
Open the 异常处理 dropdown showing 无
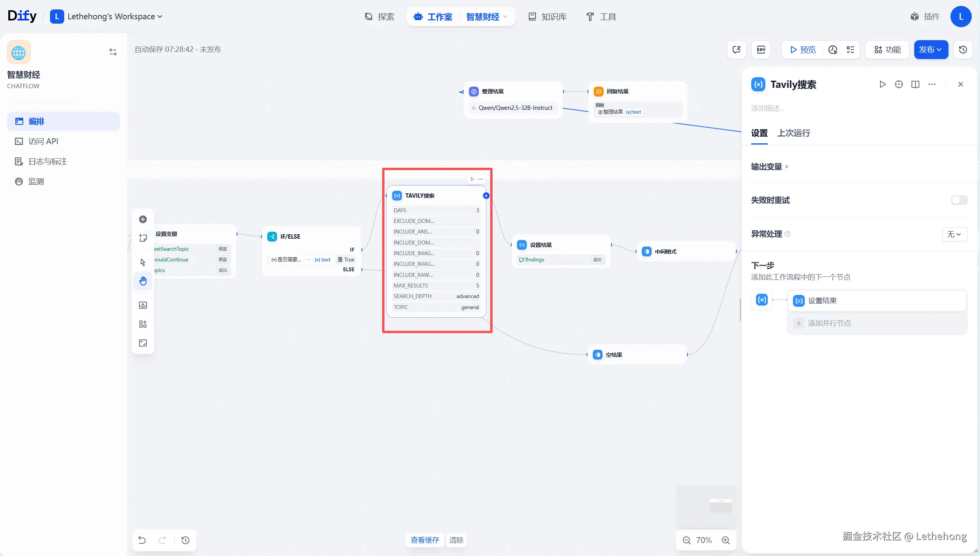pos(954,234)
